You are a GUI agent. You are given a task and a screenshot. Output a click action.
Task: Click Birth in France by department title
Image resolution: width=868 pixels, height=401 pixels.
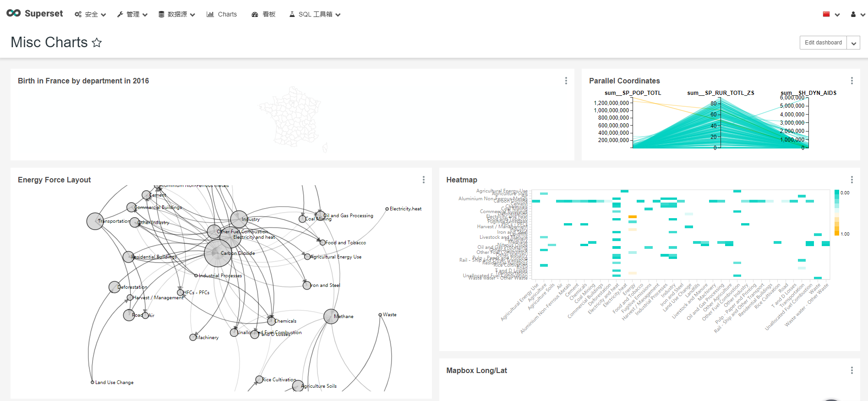[x=83, y=81]
